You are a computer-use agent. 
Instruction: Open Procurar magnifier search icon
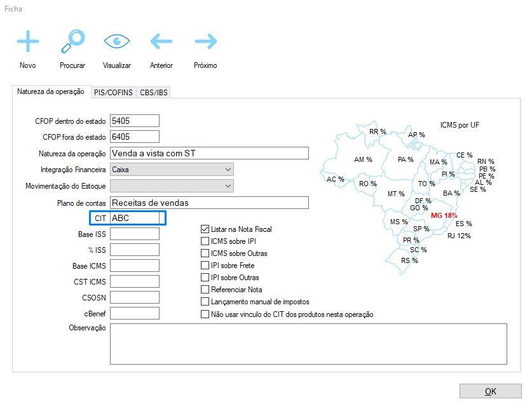[72, 43]
